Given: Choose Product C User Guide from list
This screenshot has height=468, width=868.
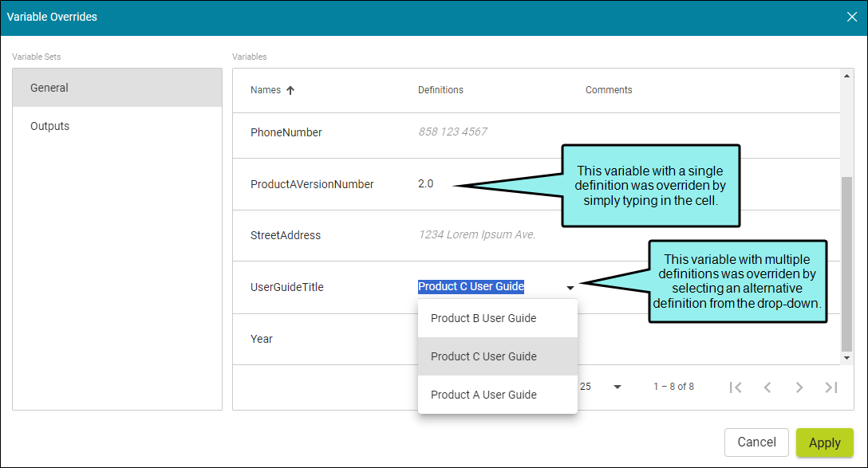Looking at the screenshot, I should coord(498,356).
